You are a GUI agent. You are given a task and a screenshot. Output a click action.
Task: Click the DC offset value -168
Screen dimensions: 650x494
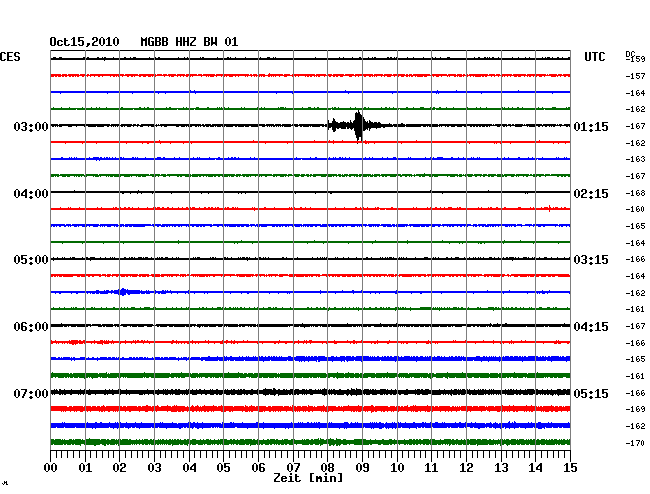(x=635, y=193)
